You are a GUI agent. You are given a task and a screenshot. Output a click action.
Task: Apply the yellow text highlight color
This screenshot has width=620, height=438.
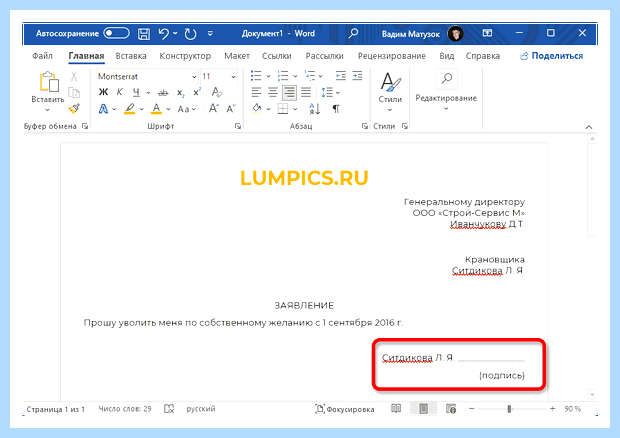tap(129, 108)
